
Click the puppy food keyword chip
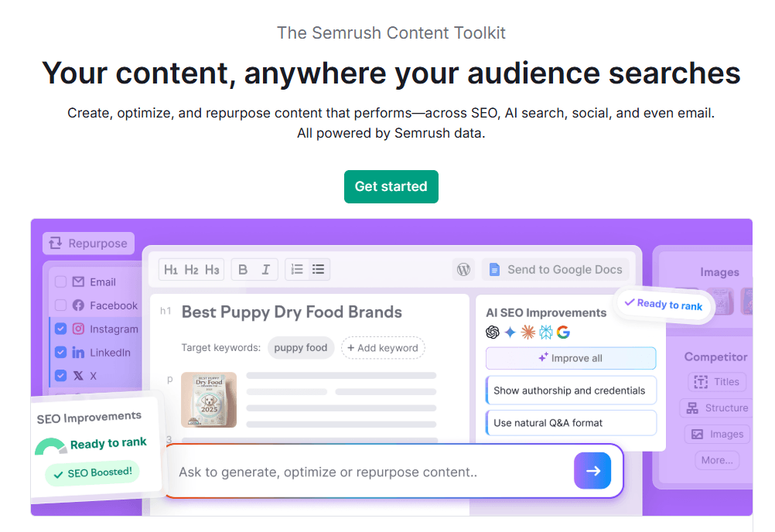(x=301, y=348)
